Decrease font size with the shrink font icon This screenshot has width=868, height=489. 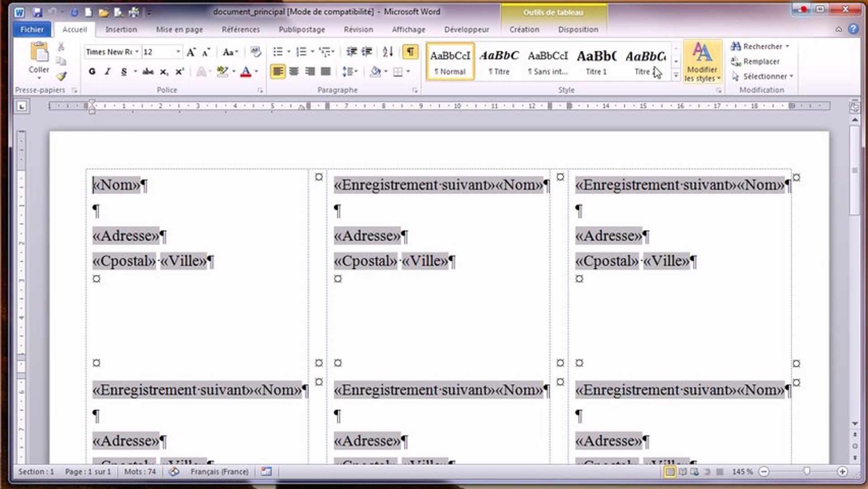point(206,52)
